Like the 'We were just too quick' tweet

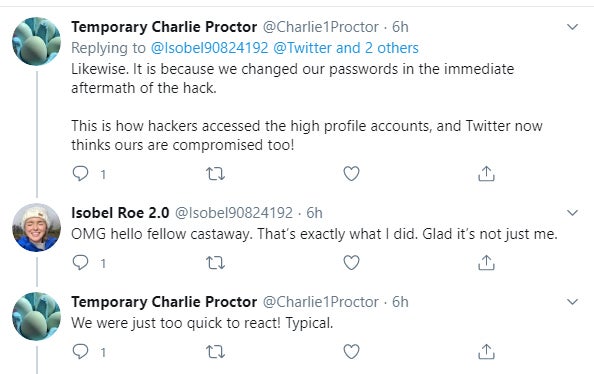(351, 352)
